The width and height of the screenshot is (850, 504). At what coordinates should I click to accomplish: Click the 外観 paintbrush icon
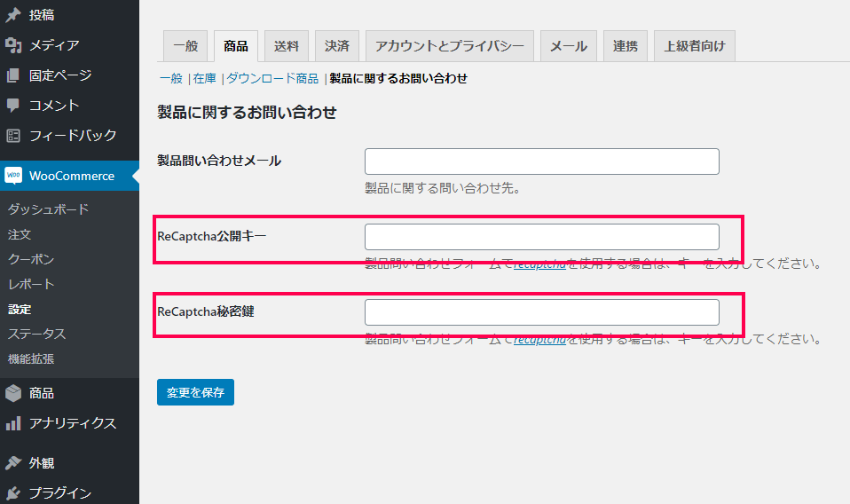pos(13,463)
